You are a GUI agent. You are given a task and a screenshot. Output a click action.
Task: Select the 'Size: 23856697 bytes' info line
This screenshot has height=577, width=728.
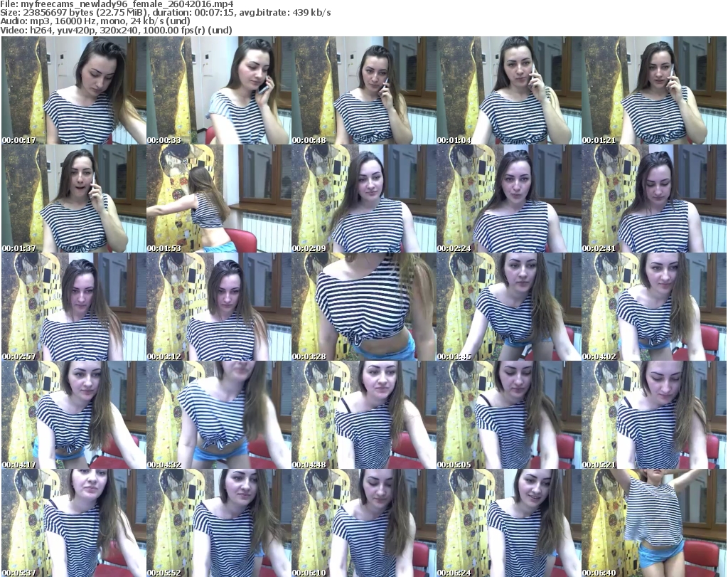pyautogui.click(x=165, y=13)
